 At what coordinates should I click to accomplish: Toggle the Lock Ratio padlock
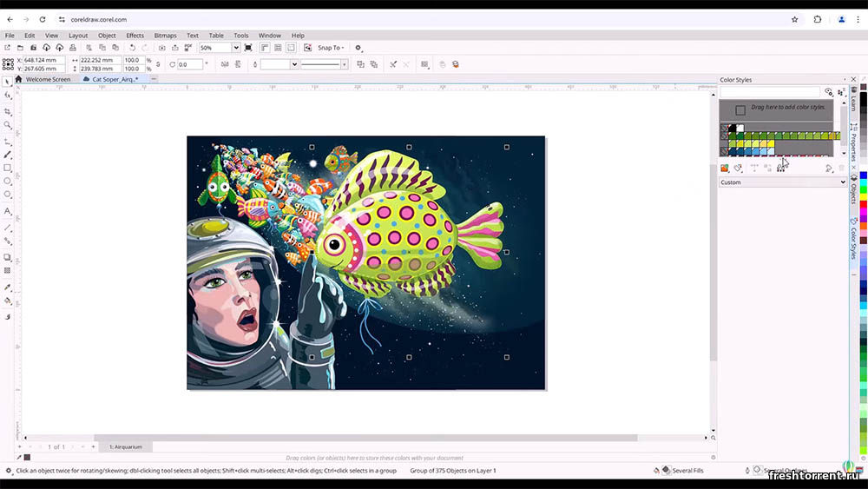tap(158, 64)
